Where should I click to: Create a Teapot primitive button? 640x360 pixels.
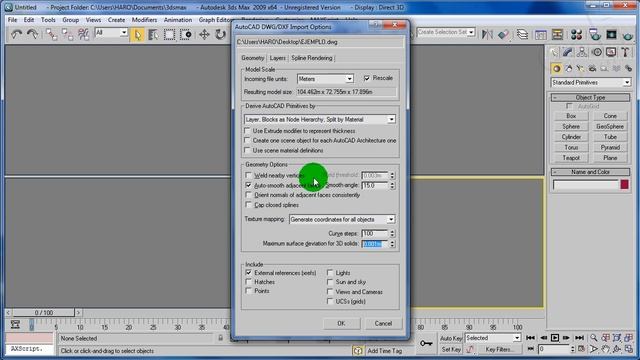[x=571, y=158]
